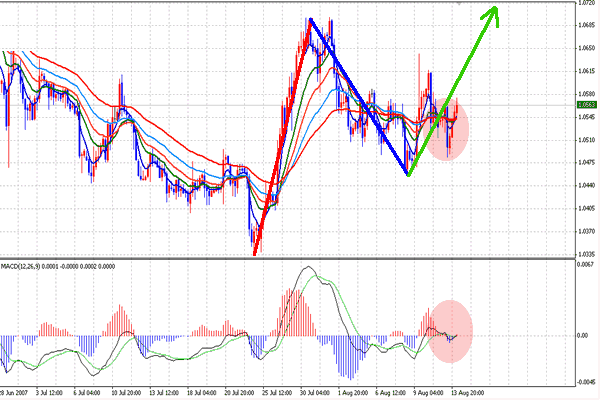Click the 13 Aug 20:00 time axis label
600x400 pixels.
(x=468, y=393)
